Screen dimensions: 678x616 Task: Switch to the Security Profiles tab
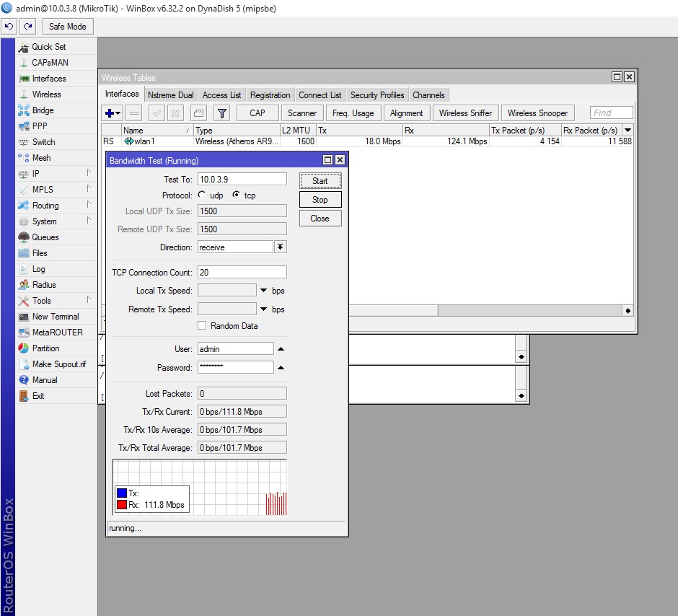[377, 95]
